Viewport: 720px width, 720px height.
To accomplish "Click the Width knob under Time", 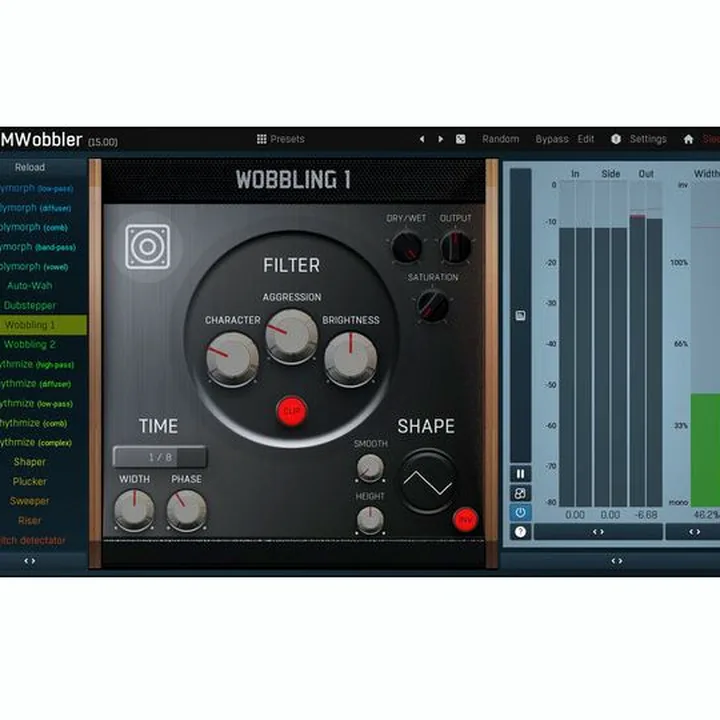I will tap(134, 510).
